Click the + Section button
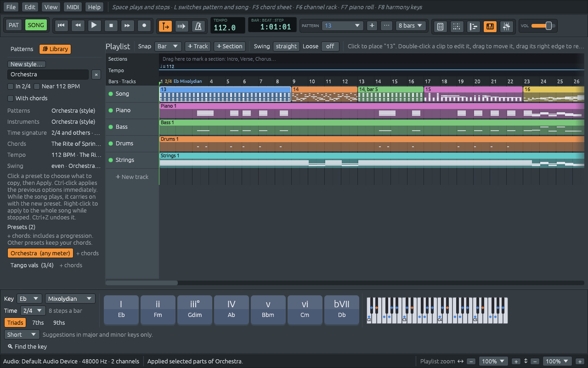This screenshot has width=588, height=368. point(229,46)
